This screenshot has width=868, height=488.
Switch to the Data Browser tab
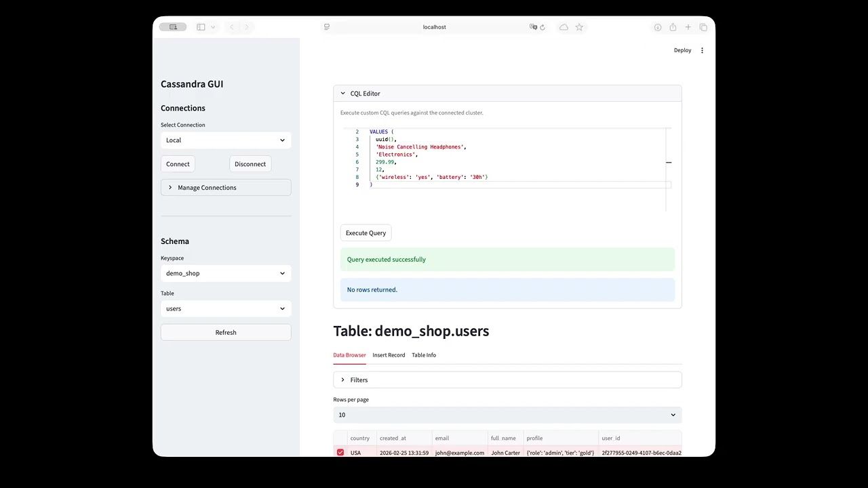[x=349, y=355]
